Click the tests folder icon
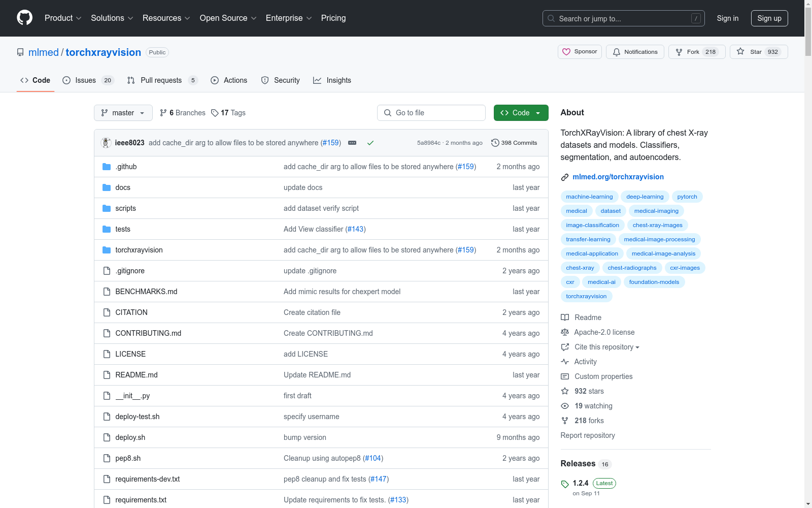This screenshot has height=508, width=812. (x=107, y=229)
